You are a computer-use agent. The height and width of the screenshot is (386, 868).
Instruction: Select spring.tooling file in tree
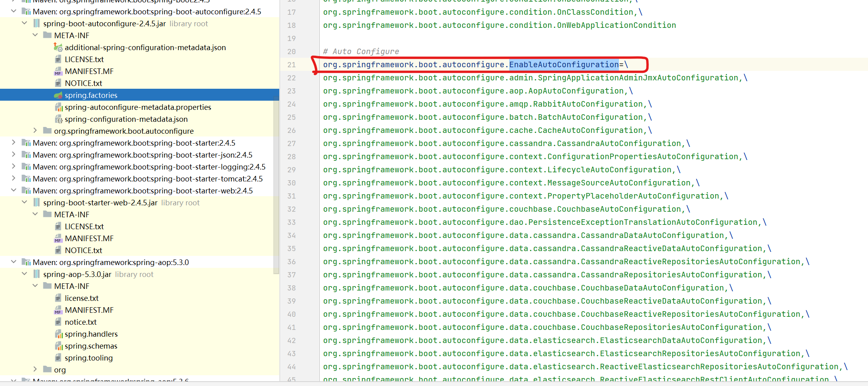89,358
